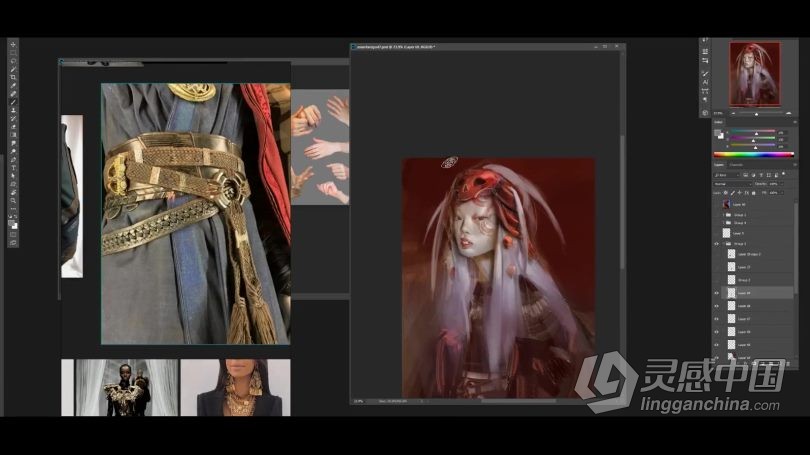Select the Move tool
Viewport: 810px width, 455px height.
coord(13,45)
